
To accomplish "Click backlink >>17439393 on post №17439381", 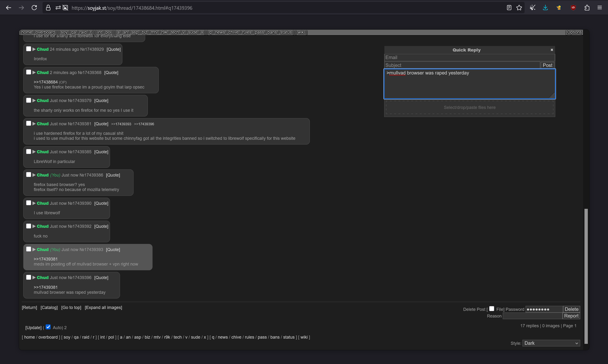I will [121, 124].
